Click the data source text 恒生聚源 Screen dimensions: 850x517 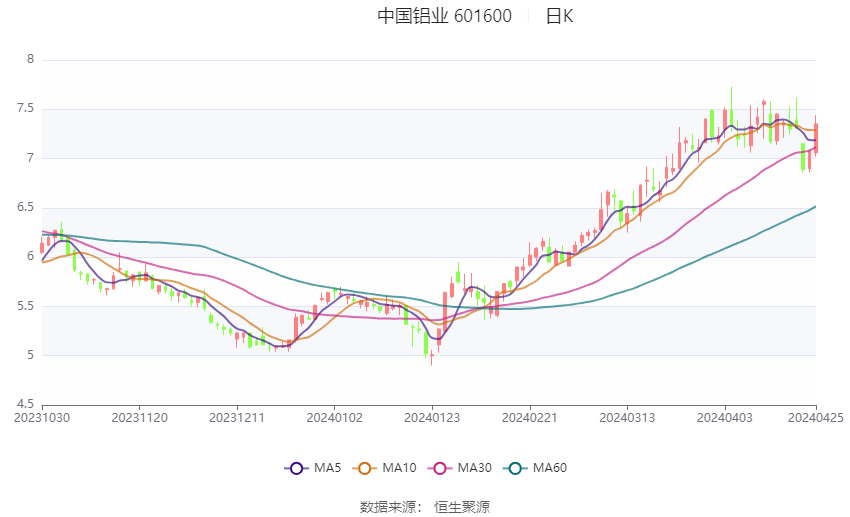coord(462,507)
